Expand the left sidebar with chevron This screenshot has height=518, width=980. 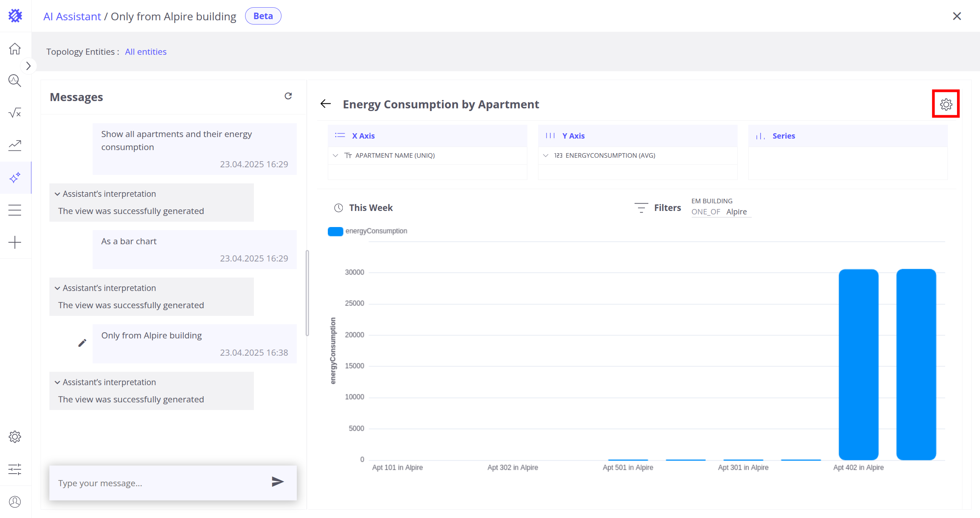tap(28, 66)
